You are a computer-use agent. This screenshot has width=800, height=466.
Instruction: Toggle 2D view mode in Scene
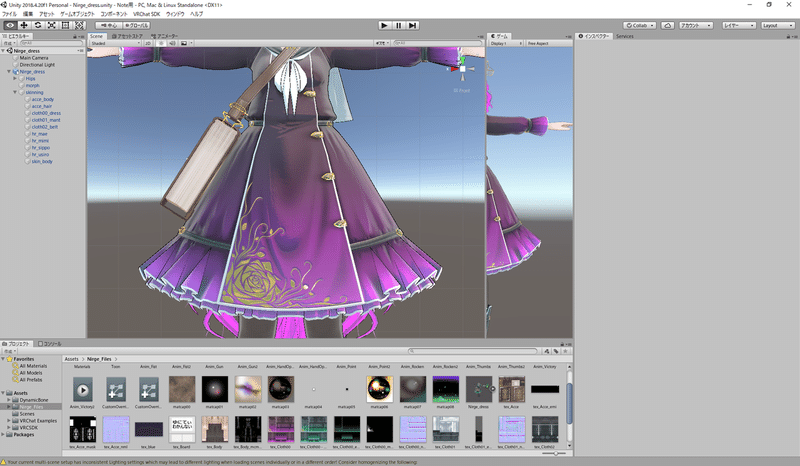pyautogui.click(x=148, y=43)
